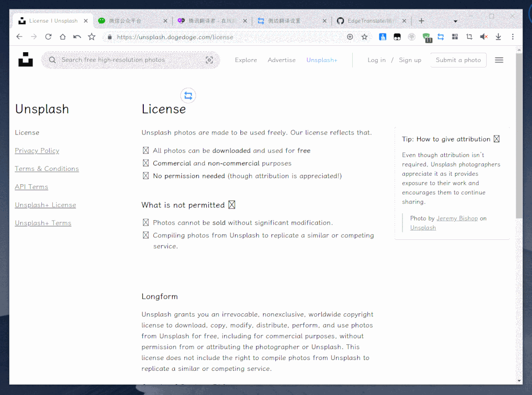Click the undo/restore closed tab arrow icon
The width and height of the screenshot is (532, 395).
(x=77, y=36)
